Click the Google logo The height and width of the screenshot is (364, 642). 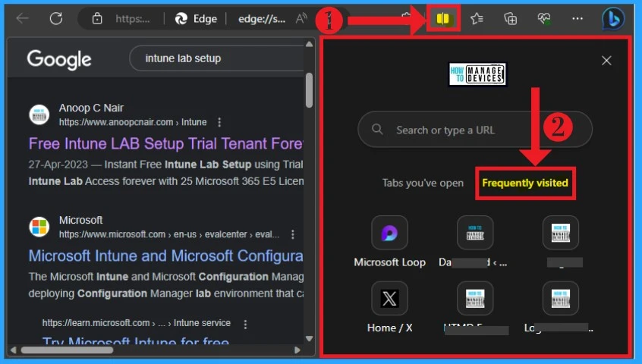pyautogui.click(x=59, y=60)
